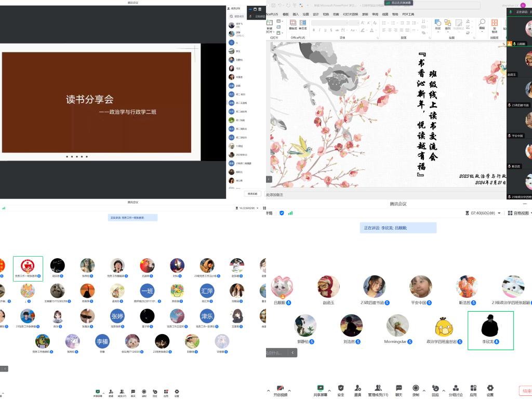Image resolution: width=532 pixels, height=399 pixels.
Task: Toggle bold formatting in PowerPoint ribbon
Action: [313, 31]
